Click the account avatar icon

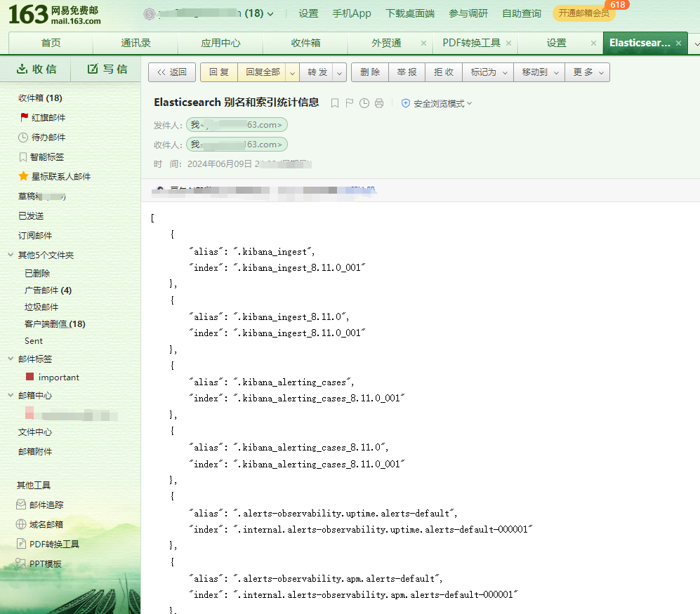click(149, 14)
